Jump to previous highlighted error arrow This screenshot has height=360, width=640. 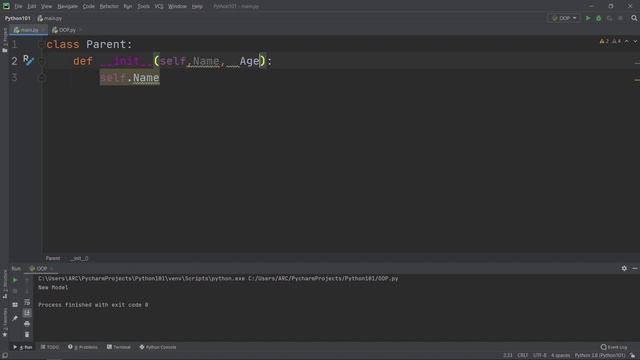click(627, 41)
